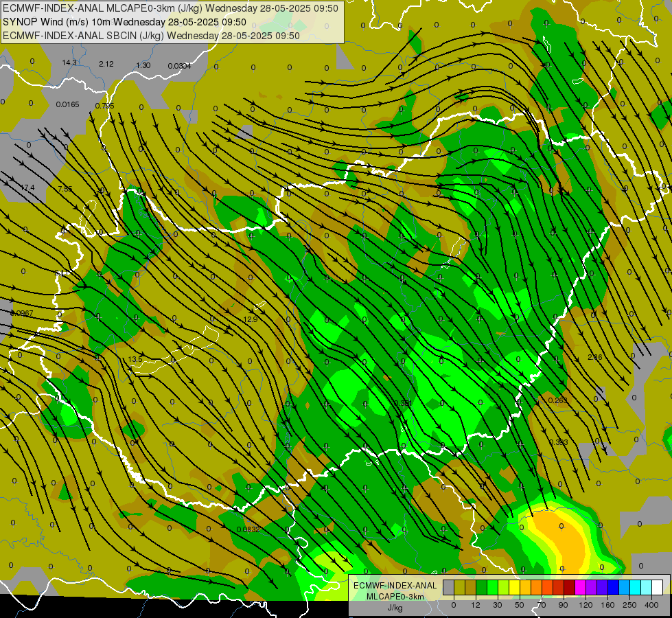Click the 12.9 map value

click(x=251, y=319)
